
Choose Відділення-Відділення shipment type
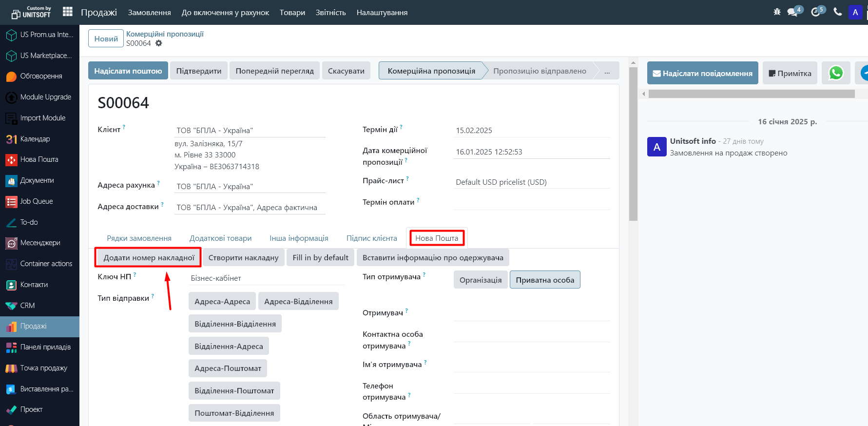point(235,324)
